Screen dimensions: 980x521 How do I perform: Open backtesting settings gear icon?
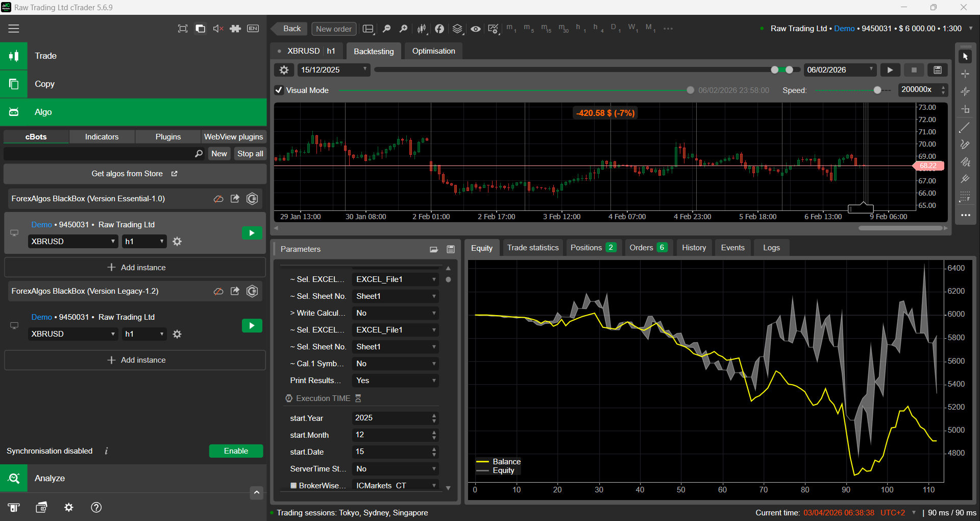(x=284, y=70)
